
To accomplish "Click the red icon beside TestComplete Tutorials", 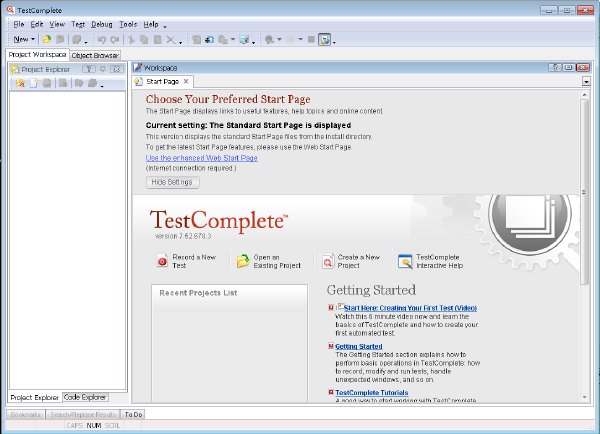I will pos(331,392).
